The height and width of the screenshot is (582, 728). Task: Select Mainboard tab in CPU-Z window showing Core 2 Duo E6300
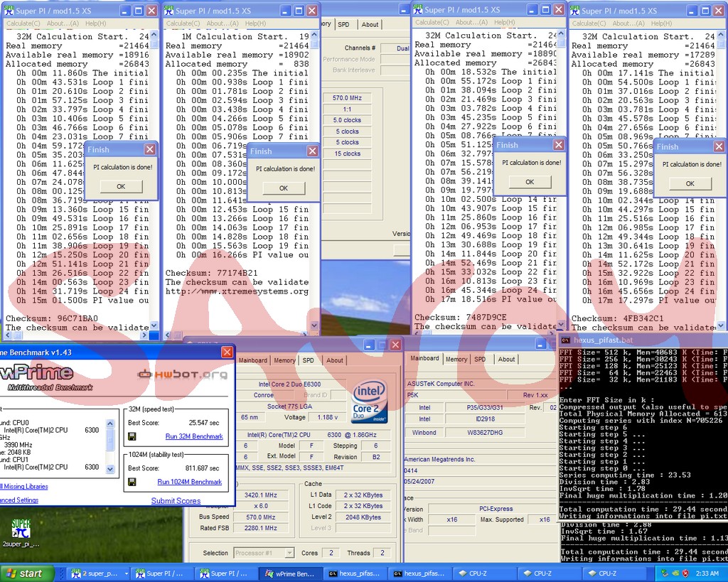tap(253, 360)
